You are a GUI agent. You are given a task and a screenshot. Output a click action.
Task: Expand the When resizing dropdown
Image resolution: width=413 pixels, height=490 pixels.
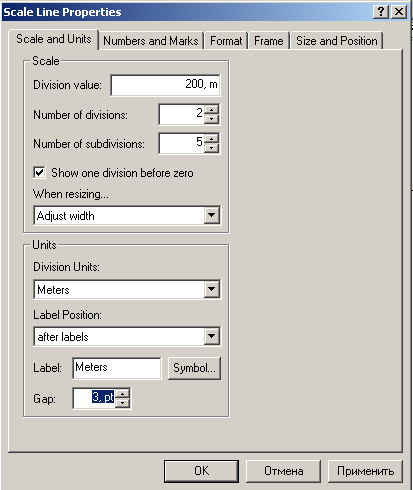pos(212,215)
